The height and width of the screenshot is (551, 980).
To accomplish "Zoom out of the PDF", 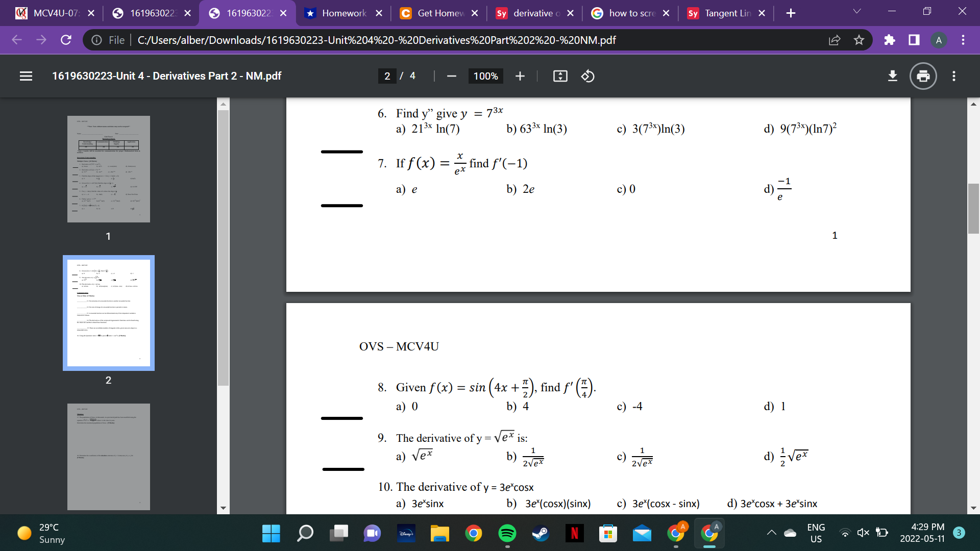I will [451, 76].
